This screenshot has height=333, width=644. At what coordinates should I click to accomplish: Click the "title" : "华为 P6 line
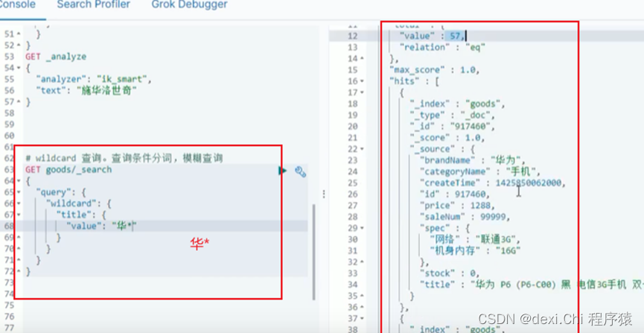530,285
